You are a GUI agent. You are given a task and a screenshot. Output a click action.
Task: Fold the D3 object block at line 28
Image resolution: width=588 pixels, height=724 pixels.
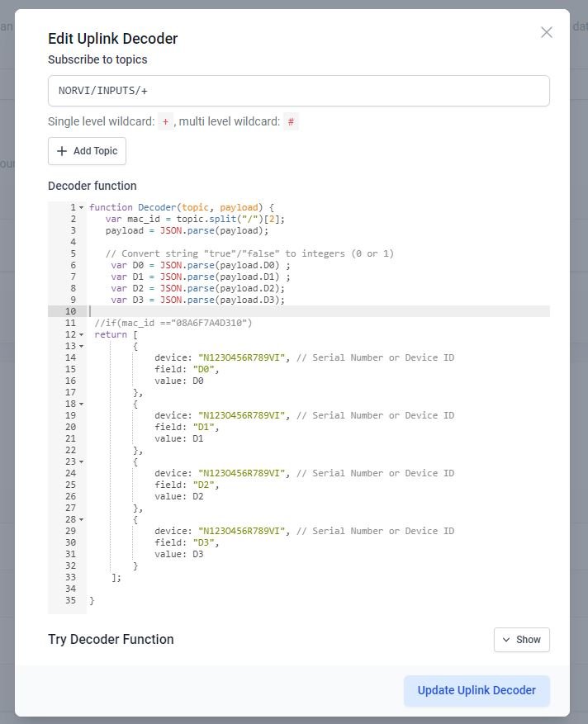[x=81, y=520]
